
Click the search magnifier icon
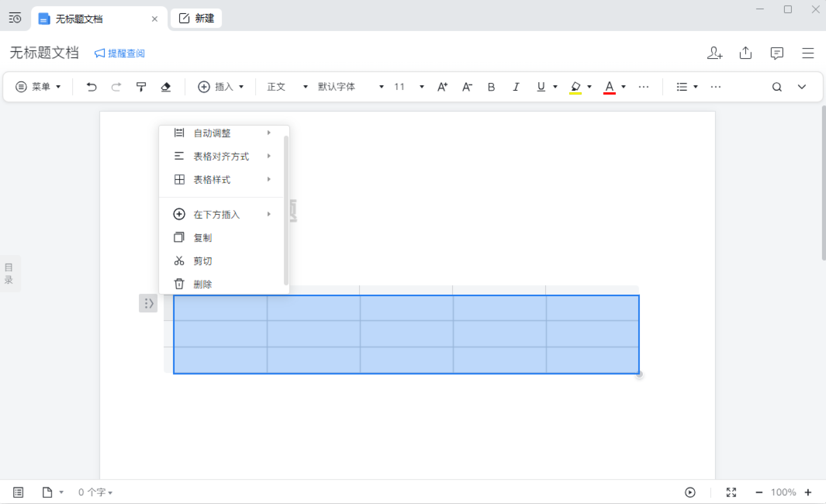(x=777, y=87)
